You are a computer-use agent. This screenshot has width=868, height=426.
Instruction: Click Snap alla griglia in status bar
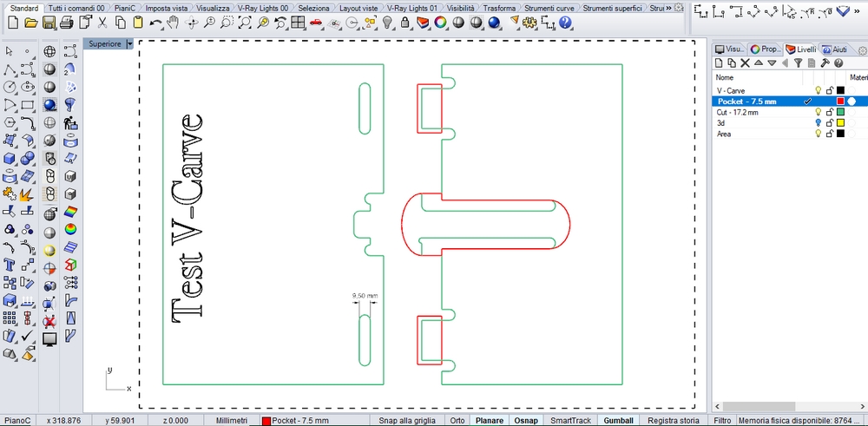(407, 421)
